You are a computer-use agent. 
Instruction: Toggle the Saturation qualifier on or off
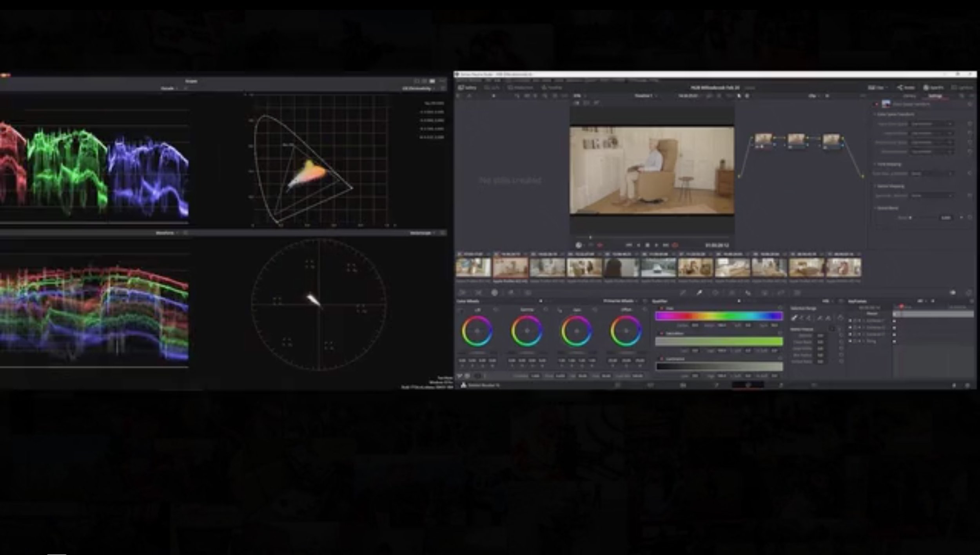pos(662,333)
